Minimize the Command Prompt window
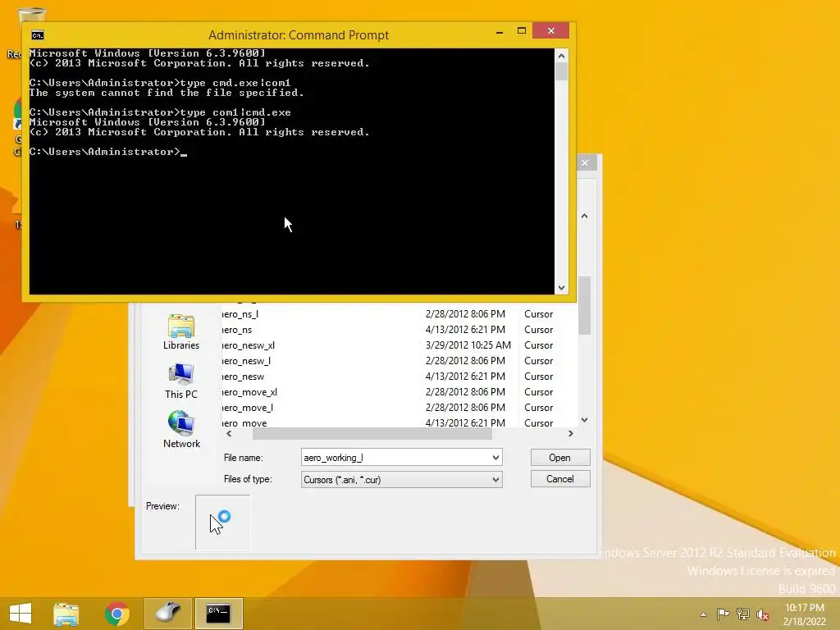The width and height of the screenshot is (840, 630). click(500, 32)
